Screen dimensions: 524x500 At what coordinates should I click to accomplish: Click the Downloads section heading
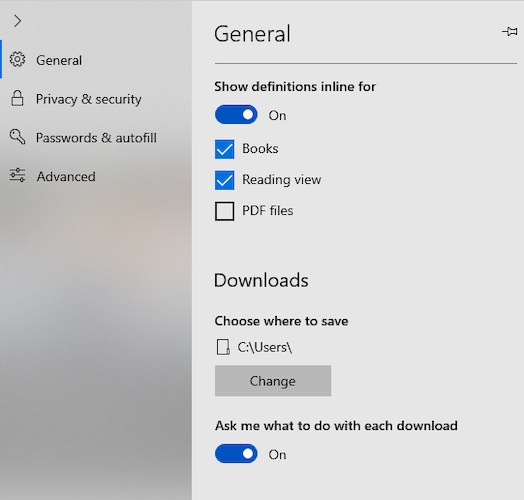[x=261, y=280]
